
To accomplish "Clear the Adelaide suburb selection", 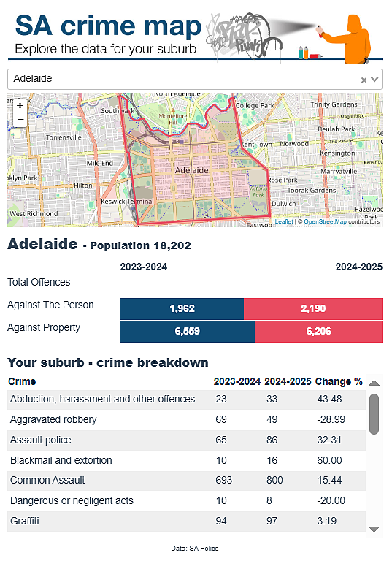I will (364, 80).
